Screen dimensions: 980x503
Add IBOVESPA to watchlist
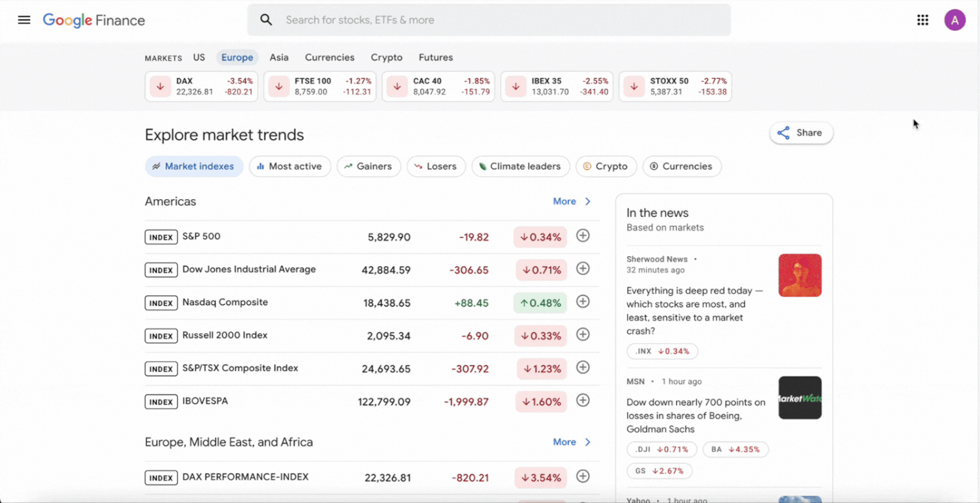click(x=583, y=400)
